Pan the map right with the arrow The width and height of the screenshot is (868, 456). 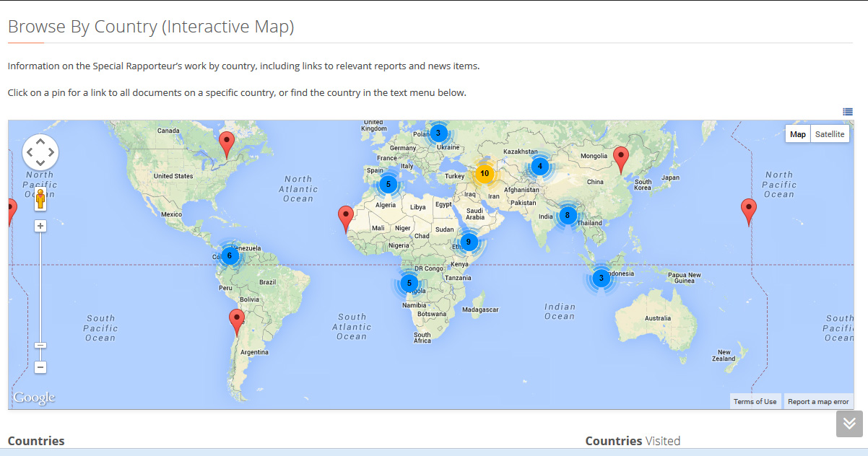(51, 152)
